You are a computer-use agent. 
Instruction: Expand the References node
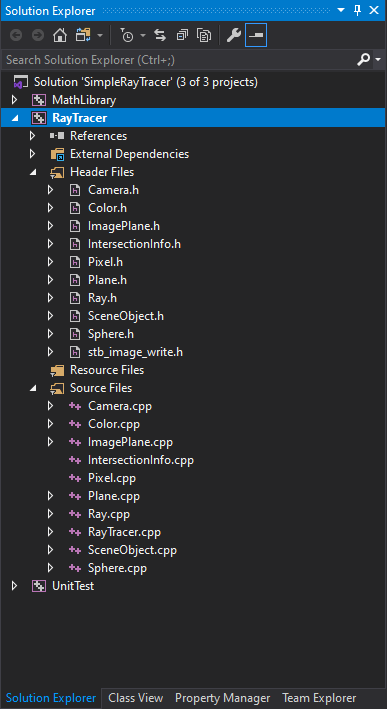pyautogui.click(x=32, y=136)
